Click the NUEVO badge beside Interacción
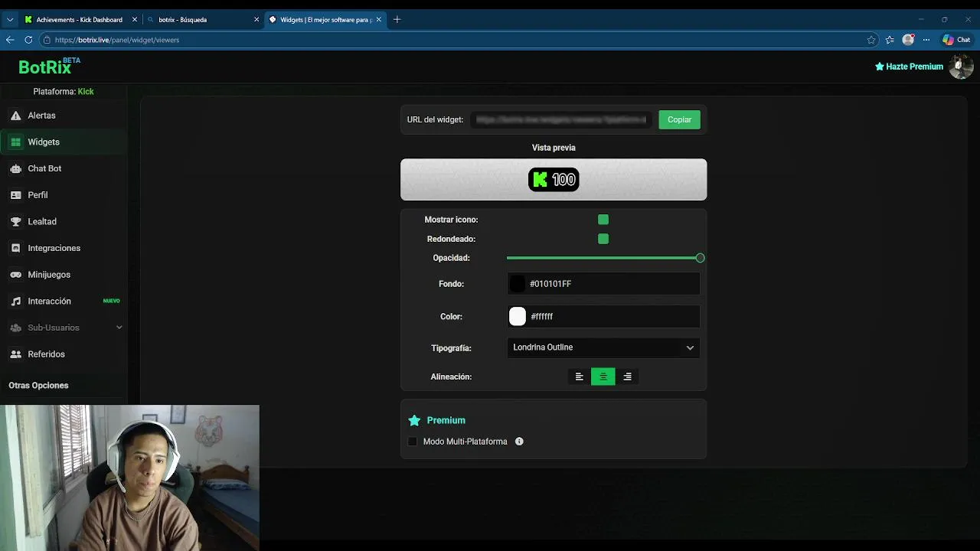 click(112, 301)
